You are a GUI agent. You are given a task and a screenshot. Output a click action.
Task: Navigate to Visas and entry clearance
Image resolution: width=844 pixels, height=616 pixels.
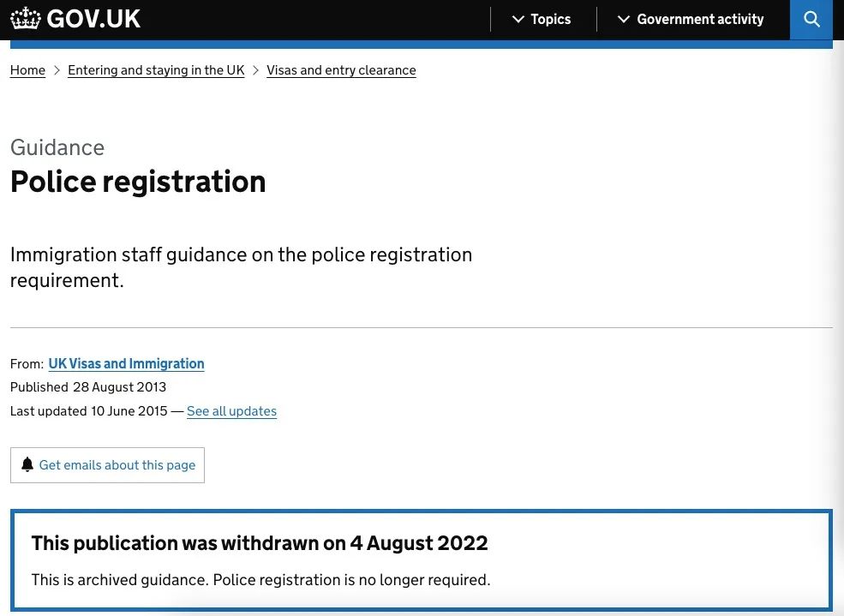coord(341,70)
